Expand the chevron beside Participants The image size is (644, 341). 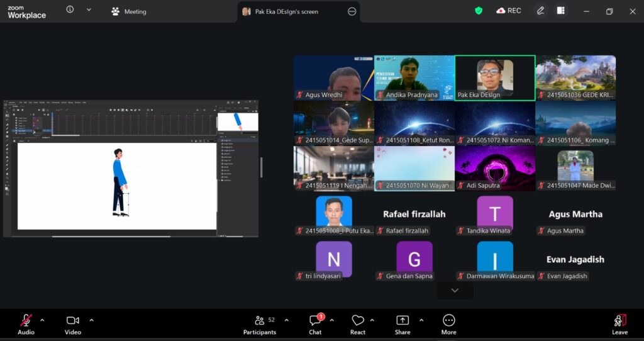click(287, 320)
